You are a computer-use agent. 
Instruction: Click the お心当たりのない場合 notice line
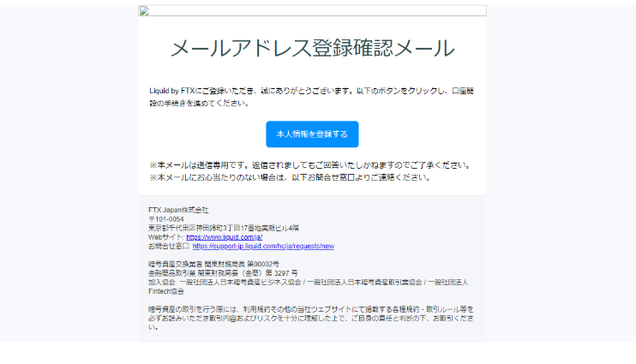(x=290, y=177)
